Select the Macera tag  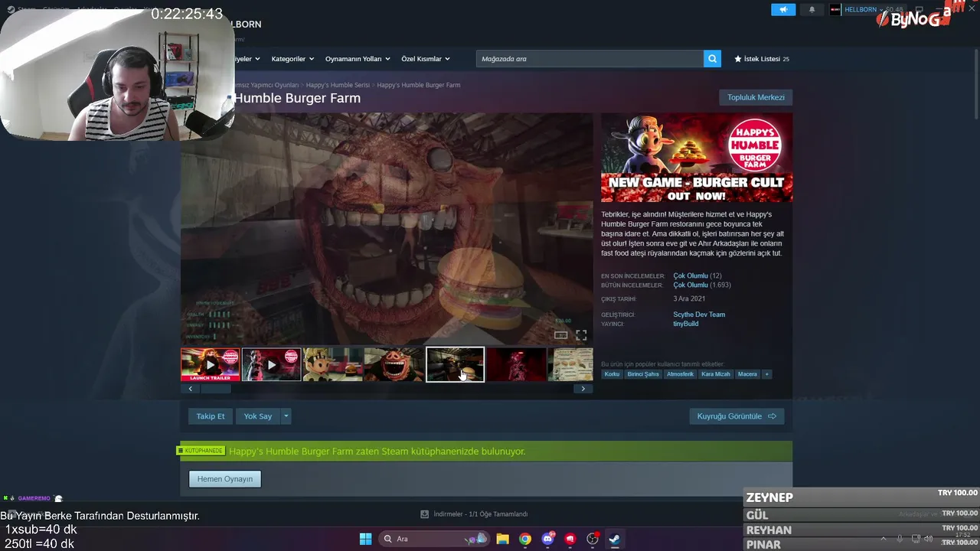pyautogui.click(x=747, y=374)
